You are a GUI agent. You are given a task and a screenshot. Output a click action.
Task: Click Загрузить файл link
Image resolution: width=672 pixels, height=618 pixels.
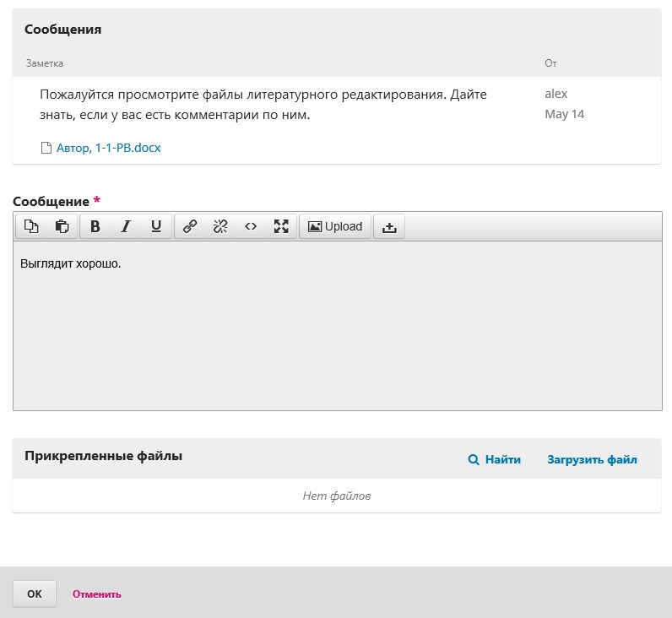point(592,459)
